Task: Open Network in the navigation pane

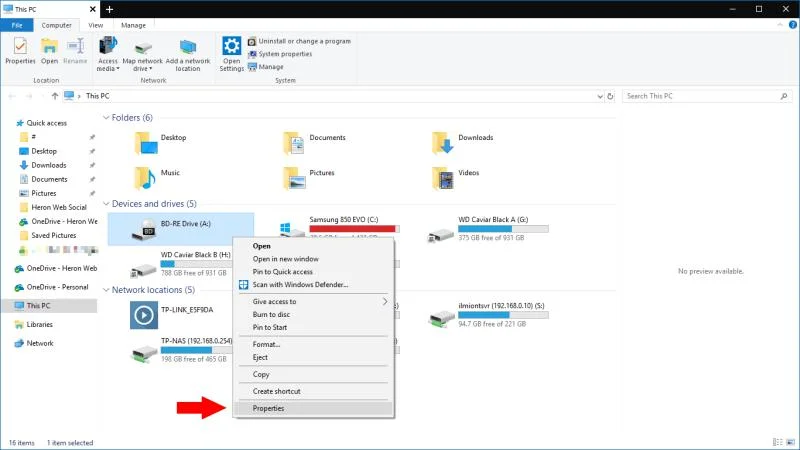Action: [x=40, y=343]
